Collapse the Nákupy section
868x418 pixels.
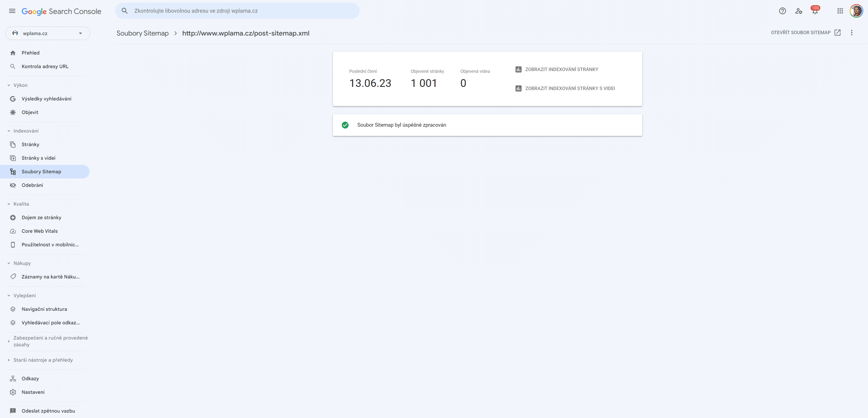click(9, 263)
